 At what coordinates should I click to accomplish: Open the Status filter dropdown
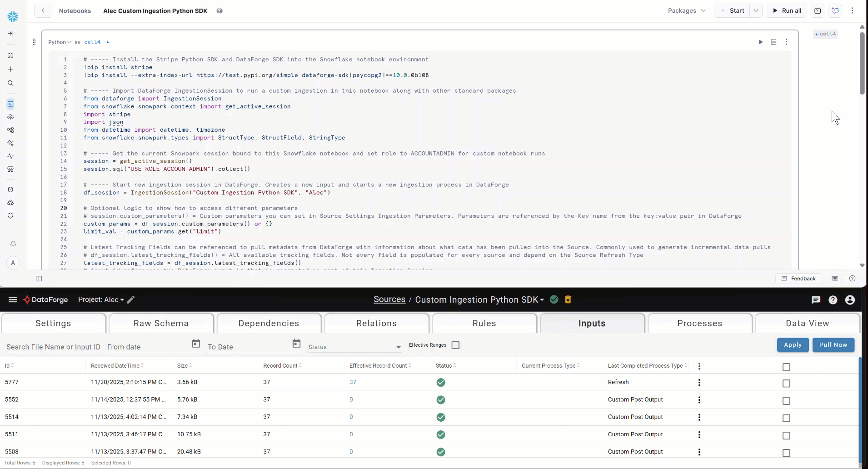coord(354,347)
